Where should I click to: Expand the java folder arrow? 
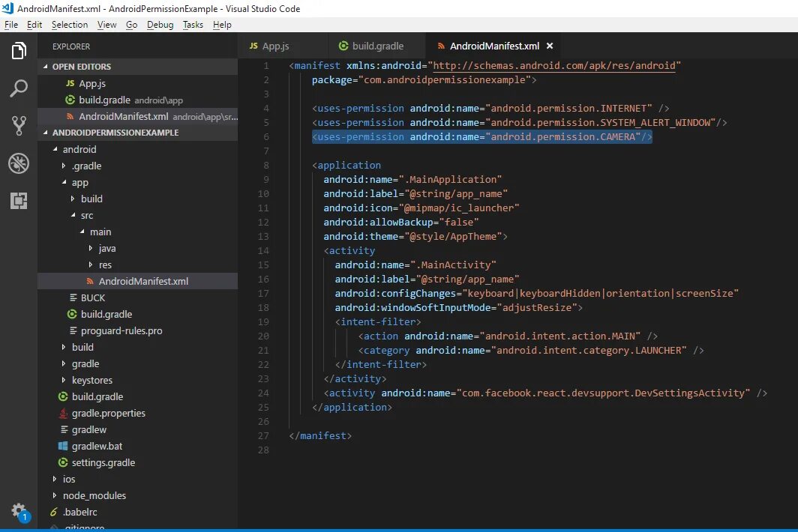pos(91,248)
